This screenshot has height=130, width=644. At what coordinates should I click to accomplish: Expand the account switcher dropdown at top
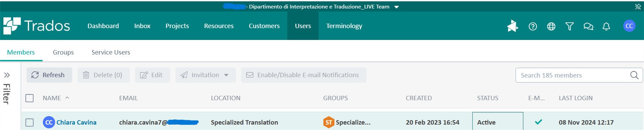click(396, 7)
